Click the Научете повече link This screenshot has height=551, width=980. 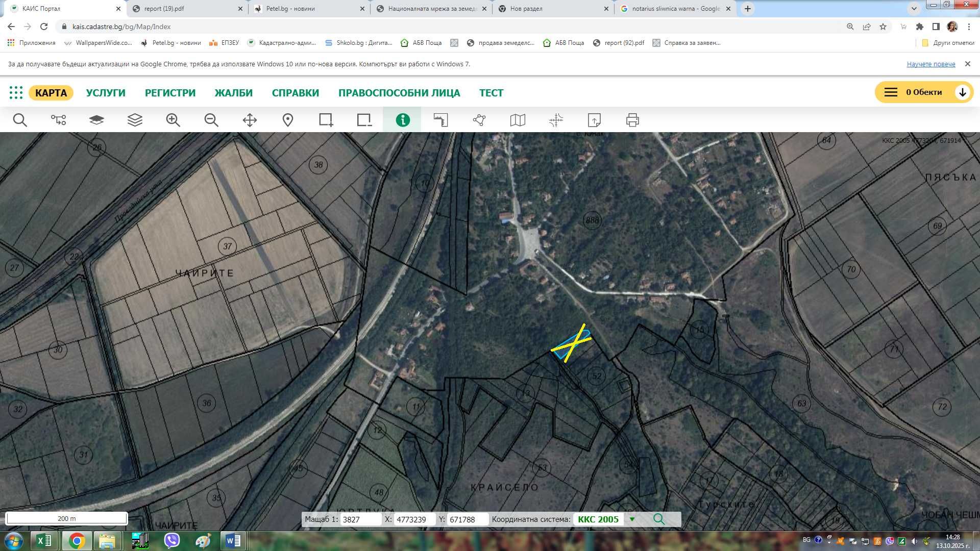[x=931, y=64]
